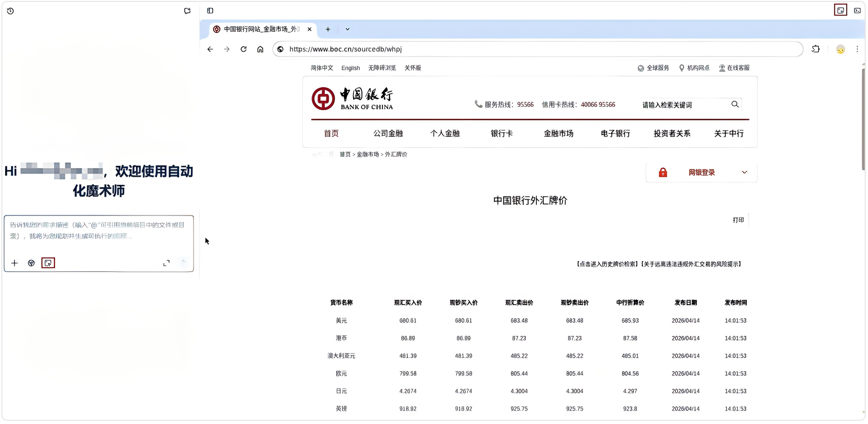Select the 英镑 currency row name
The height and width of the screenshot is (424, 868).
pyautogui.click(x=341, y=409)
